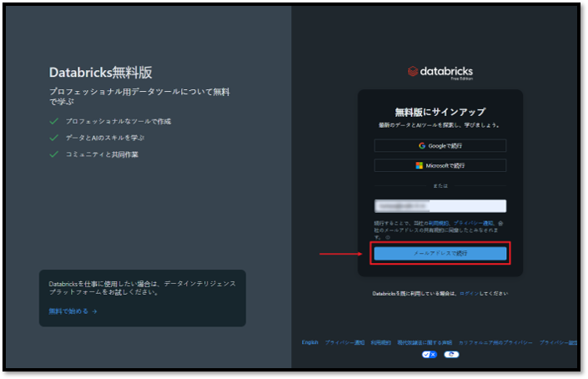588x379 pixels.
Task: Click the ログイン link for existing users
Action: coord(468,294)
